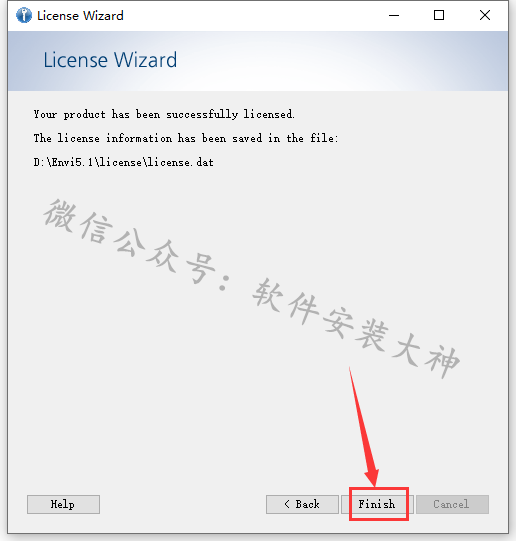Click empty title bar space beside the title
Image resolution: width=516 pixels, height=541 pixels.
pos(252,16)
